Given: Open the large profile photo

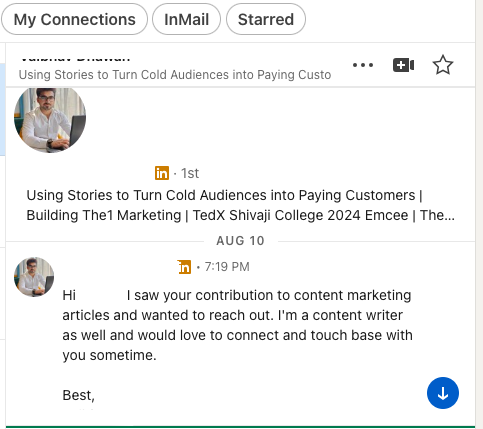Looking at the screenshot, I should click(x=50, y=119).
